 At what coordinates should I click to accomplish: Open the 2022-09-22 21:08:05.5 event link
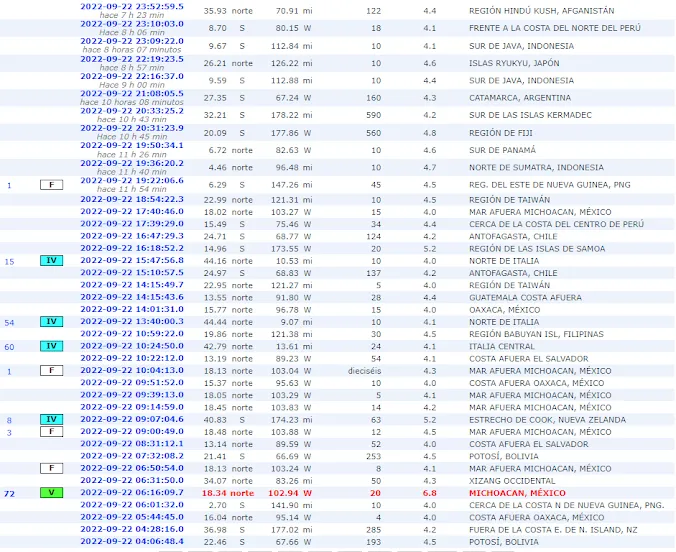(x=132, y=94)
